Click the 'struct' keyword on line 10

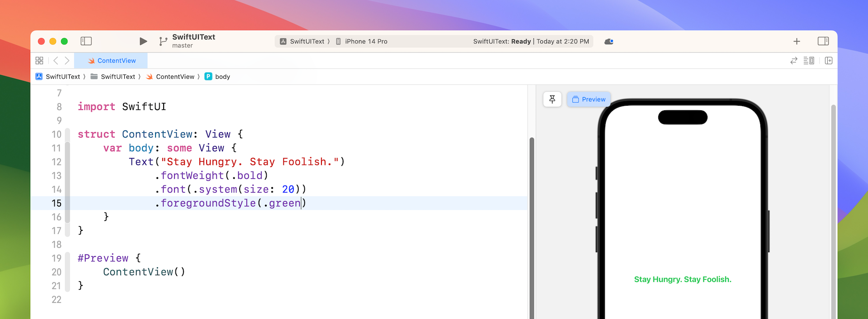[96, 134]
